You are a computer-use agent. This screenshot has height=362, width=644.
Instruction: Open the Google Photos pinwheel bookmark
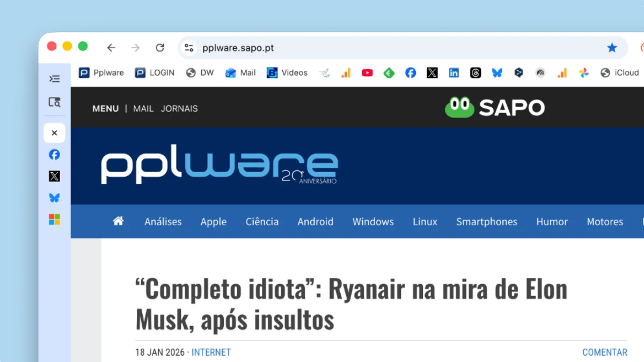[x=584, y=73]
